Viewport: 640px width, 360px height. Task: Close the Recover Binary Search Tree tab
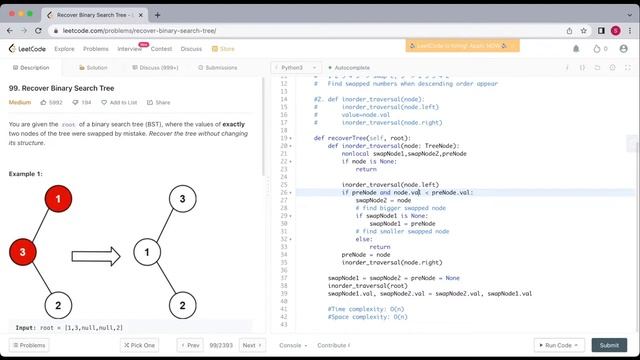click(141, 15)
